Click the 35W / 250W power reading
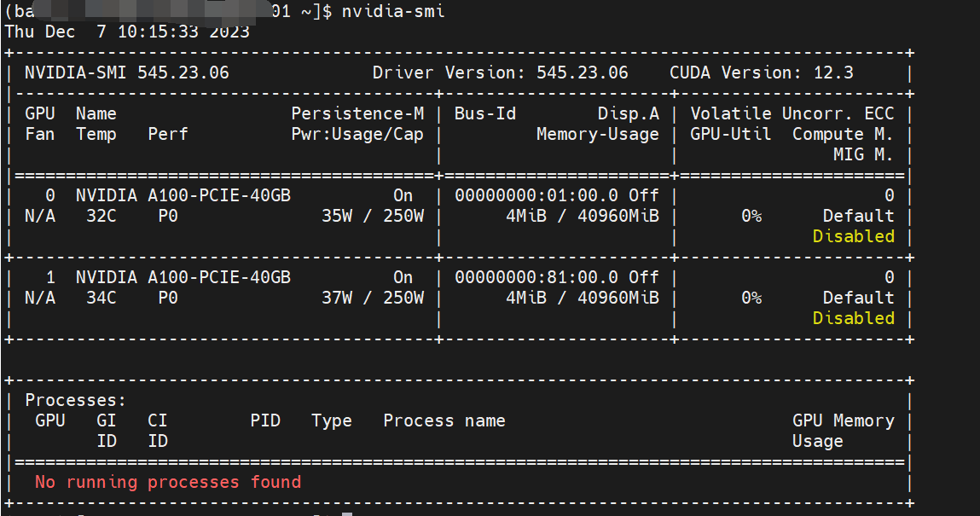Screen dimensions: 980x516 pos(372,216)
